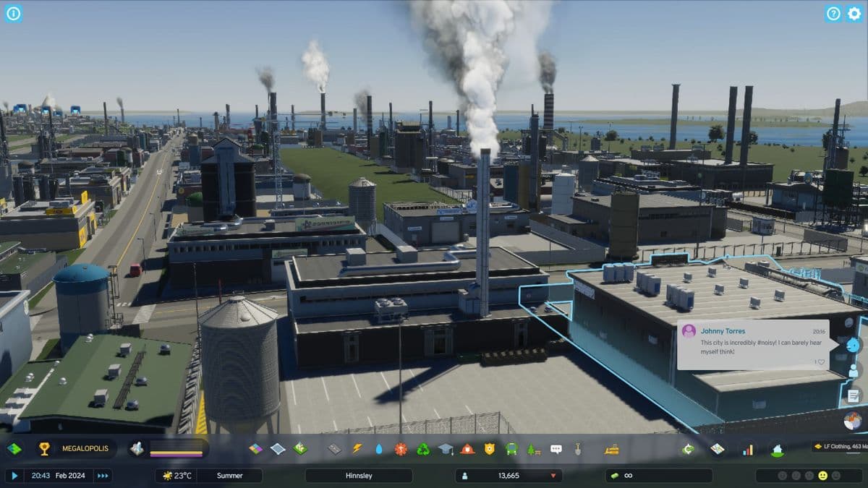Click the Summer season label
Viewport: 868px width, 488px height.
230,476
